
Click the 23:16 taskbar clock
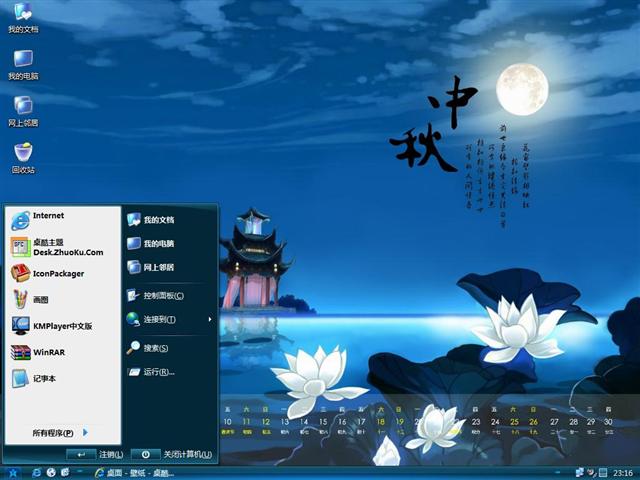click(x=622, y=473)
